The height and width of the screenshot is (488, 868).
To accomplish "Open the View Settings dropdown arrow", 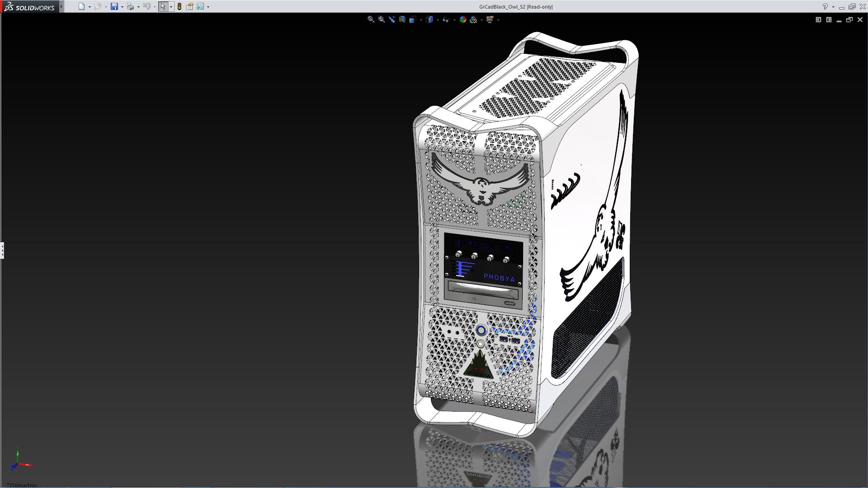I will (x=498, y=20).
